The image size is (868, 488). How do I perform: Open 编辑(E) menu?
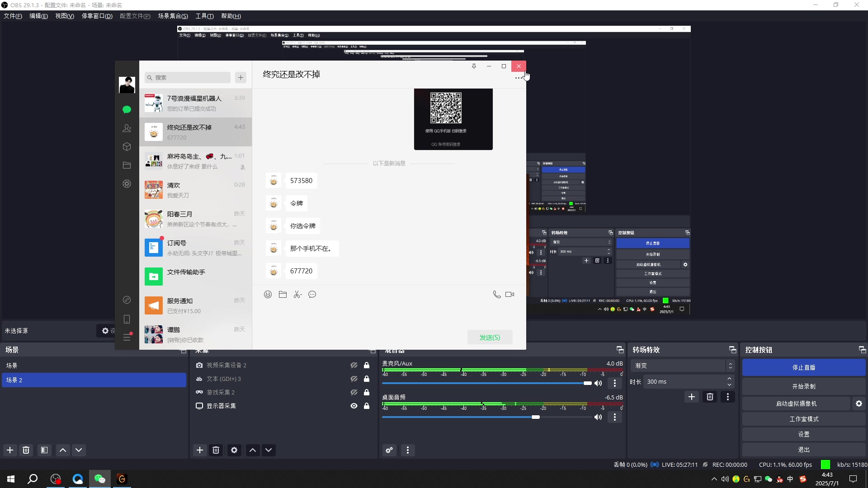[x=38, y=16]
